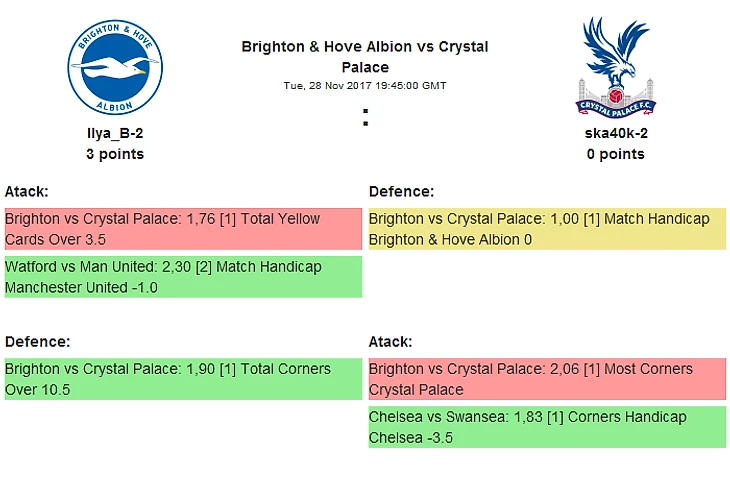Click the right team's lower Atack heading
The height and width of the screenshot is (480, 730).
pyautogui.click(x=391, y=341)
